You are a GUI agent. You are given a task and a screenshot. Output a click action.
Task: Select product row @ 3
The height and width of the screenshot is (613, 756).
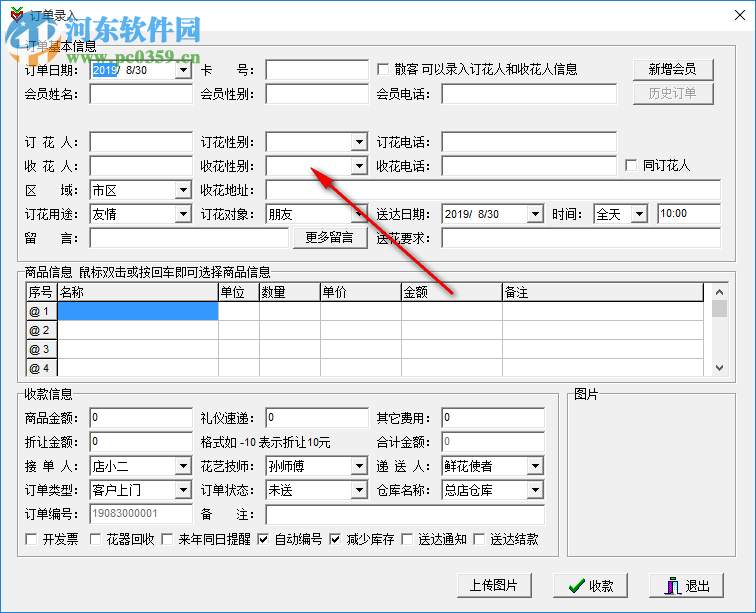click(42, 349)
